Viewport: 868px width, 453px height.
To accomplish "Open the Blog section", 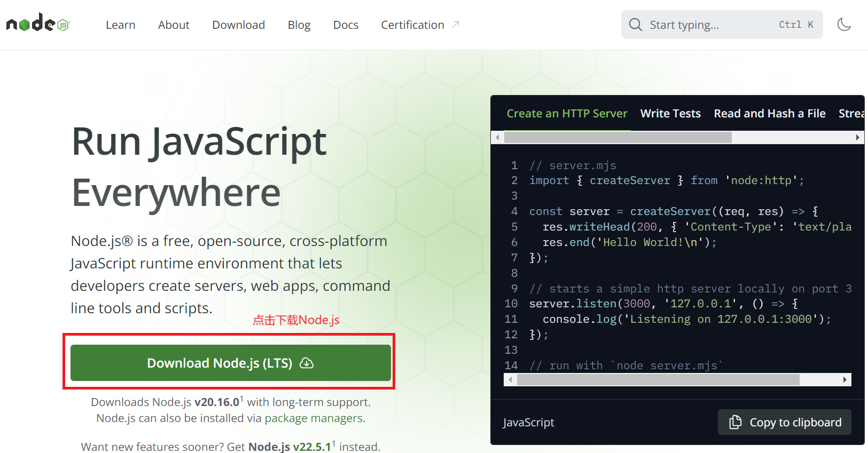I will (x=299, y=25).
